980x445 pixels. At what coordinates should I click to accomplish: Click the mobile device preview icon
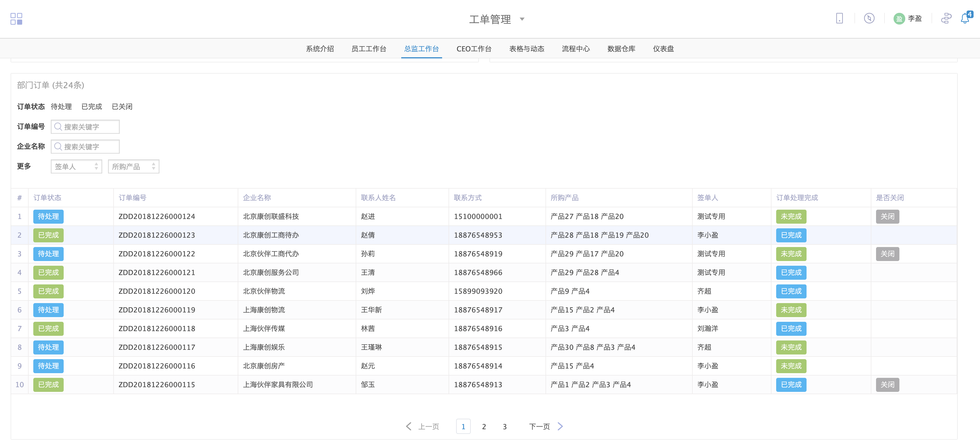[839, 18]
